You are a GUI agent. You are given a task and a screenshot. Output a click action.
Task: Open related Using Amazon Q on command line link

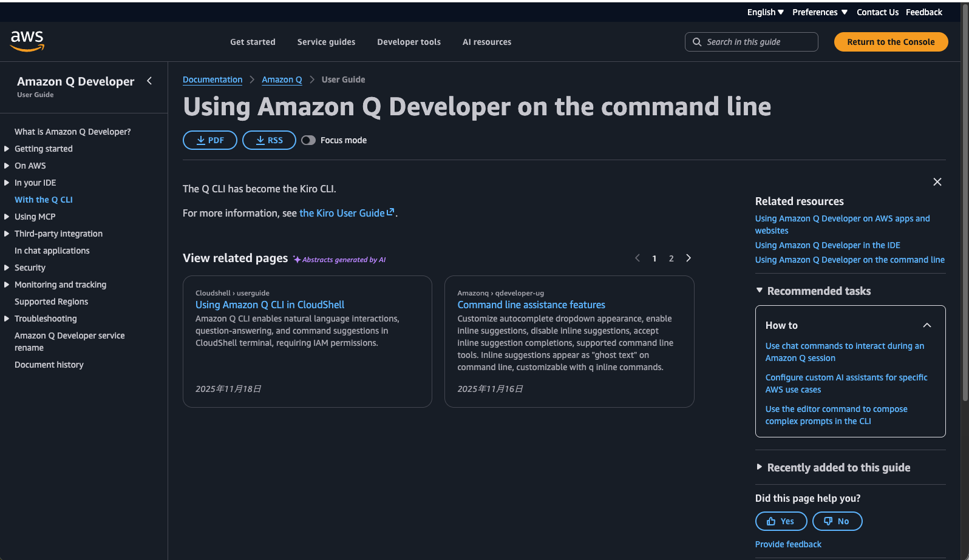[x=850, y=260]
